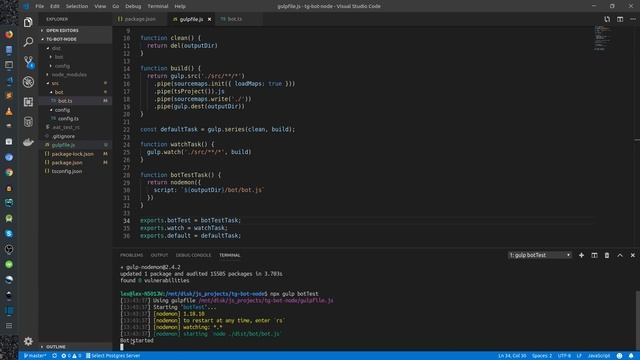Screen dimensions: 640x360
Task: Open .gitignore in the explorer tree
Action: coord(75,136)
